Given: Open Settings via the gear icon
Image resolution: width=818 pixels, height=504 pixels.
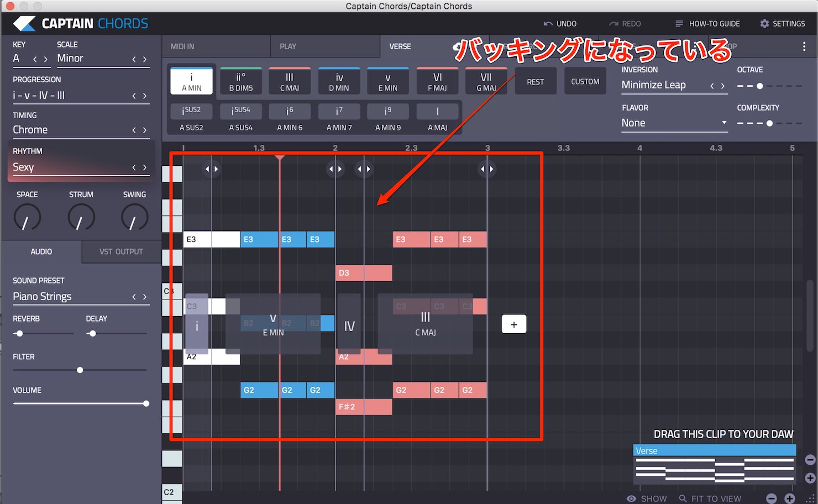Looking at the screenshot, I should click(x=764, y=24).
